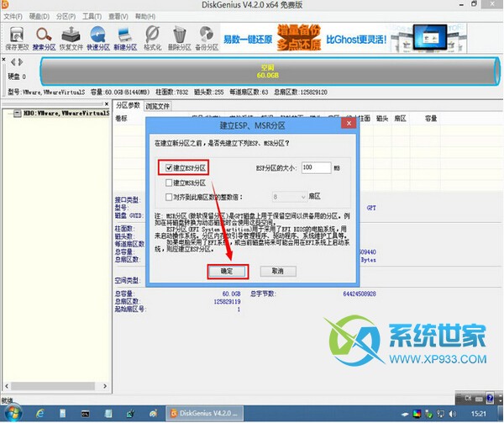Cancel the dialog with 取消 button
Image resolution: width=504 pixels, height=423 pixels.
tap(278, 271)
